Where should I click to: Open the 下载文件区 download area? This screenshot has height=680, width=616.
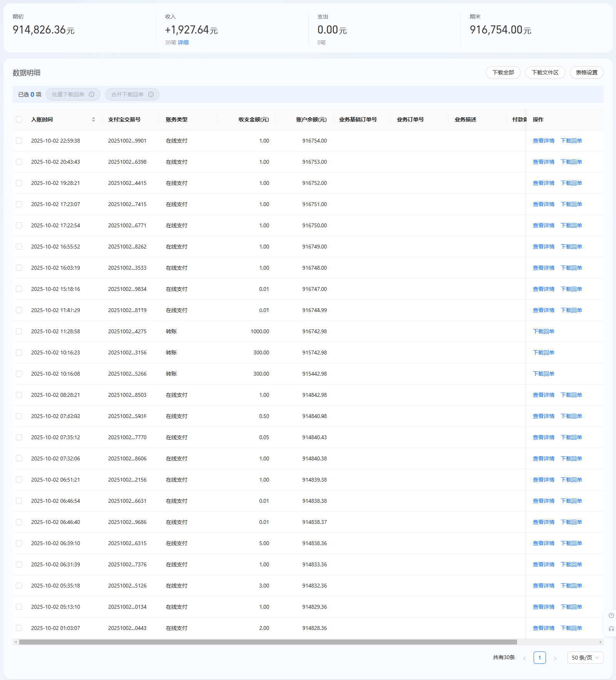click(x=545, y=72)
